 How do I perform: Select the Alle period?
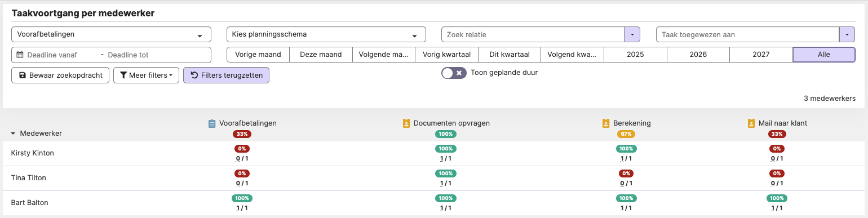(824, 55)
